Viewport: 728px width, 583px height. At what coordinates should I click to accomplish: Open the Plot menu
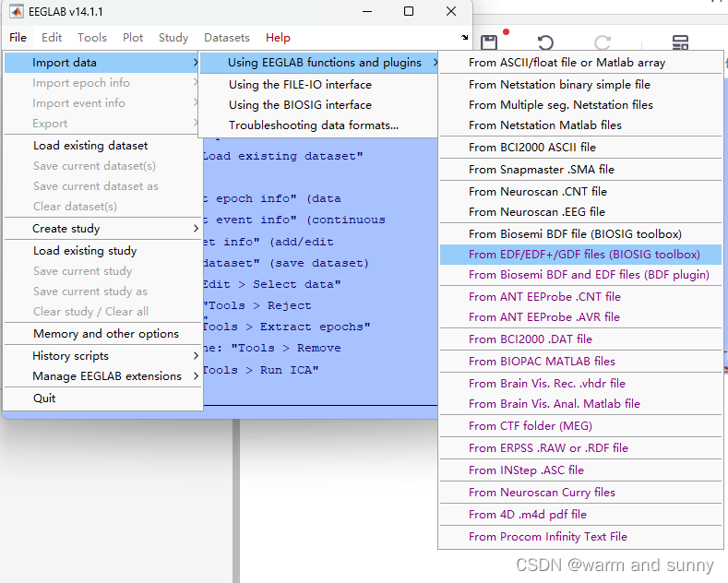coord(133,38)
